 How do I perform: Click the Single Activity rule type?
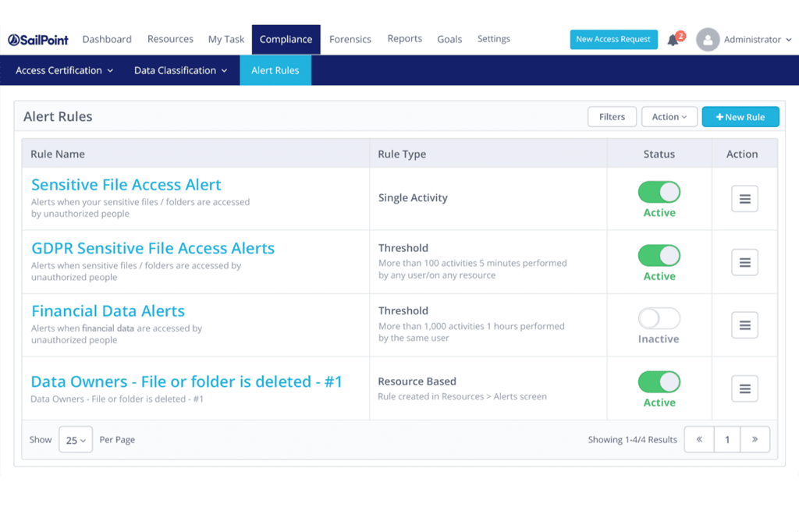(x=413, y=197)
